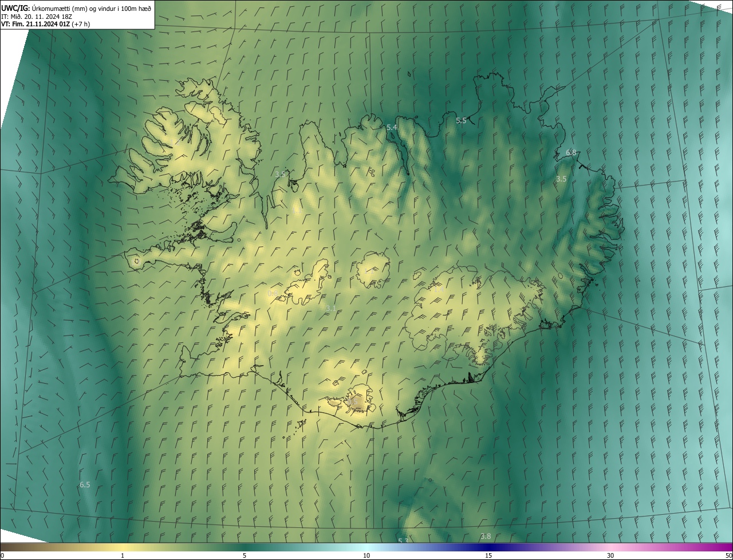Click the color scale tick label "15"
This screenshot has height=560, width=733.
click(x=488, y=555)
